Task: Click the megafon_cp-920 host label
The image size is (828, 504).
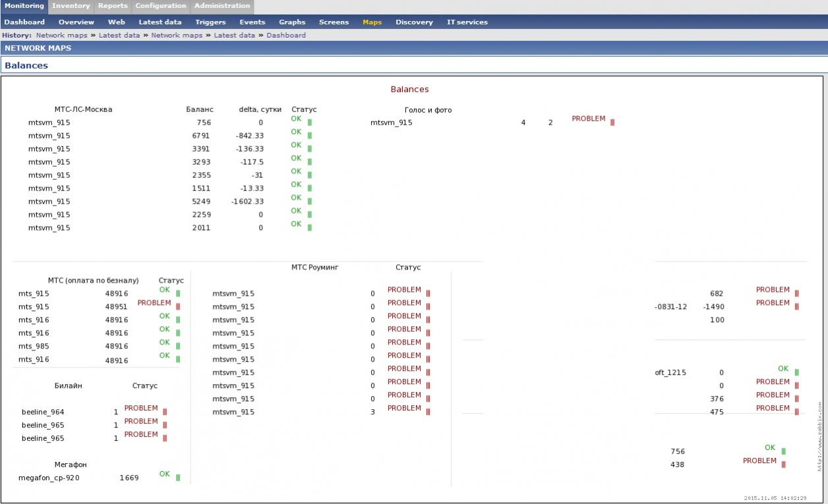Action: [x=49, y=478]
